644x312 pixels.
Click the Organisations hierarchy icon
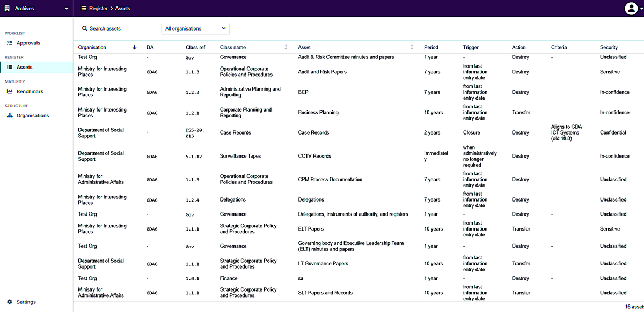[9, 115]
